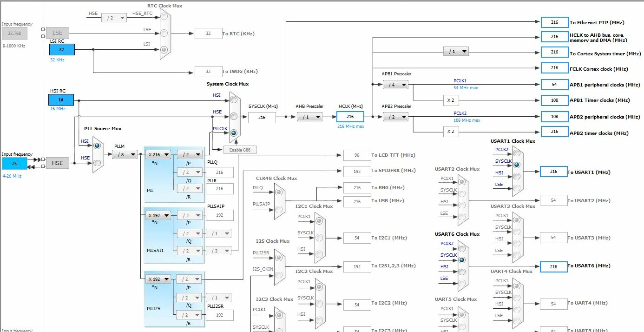
Task: Click the HCLK (MHz) value field
Action: (350, 117)
